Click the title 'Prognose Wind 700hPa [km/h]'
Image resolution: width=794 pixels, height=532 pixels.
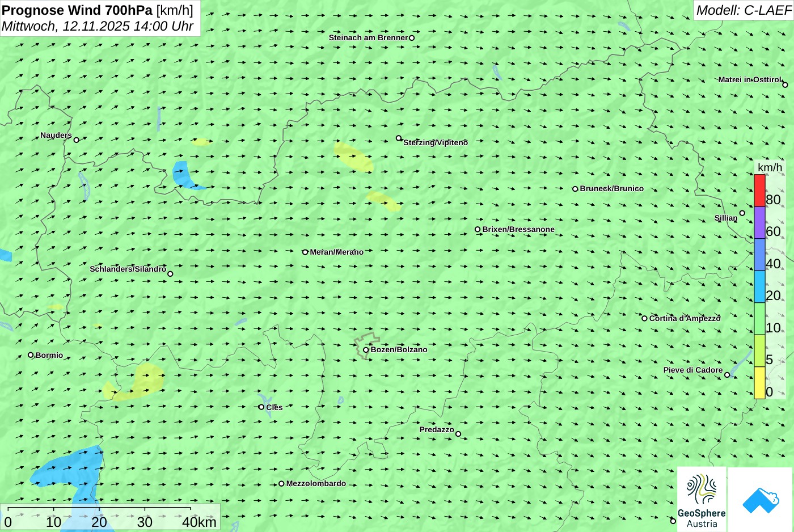coord(98,10)
